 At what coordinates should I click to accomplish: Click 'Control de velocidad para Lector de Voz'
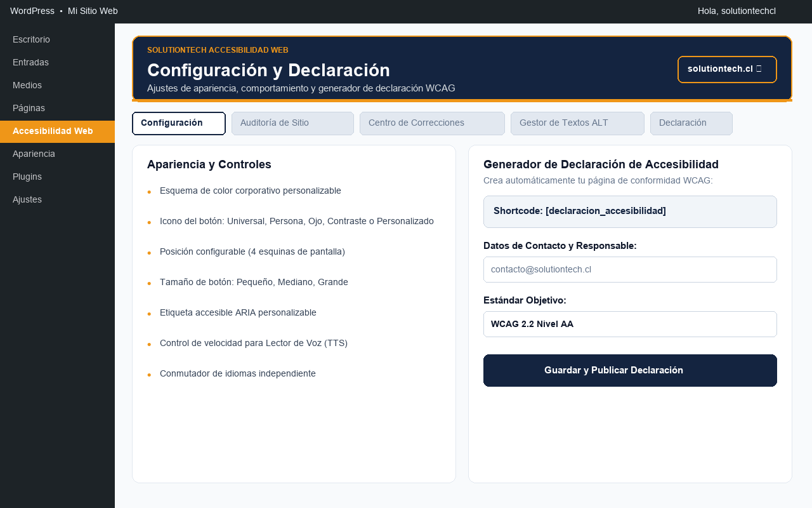coord(254,343)
